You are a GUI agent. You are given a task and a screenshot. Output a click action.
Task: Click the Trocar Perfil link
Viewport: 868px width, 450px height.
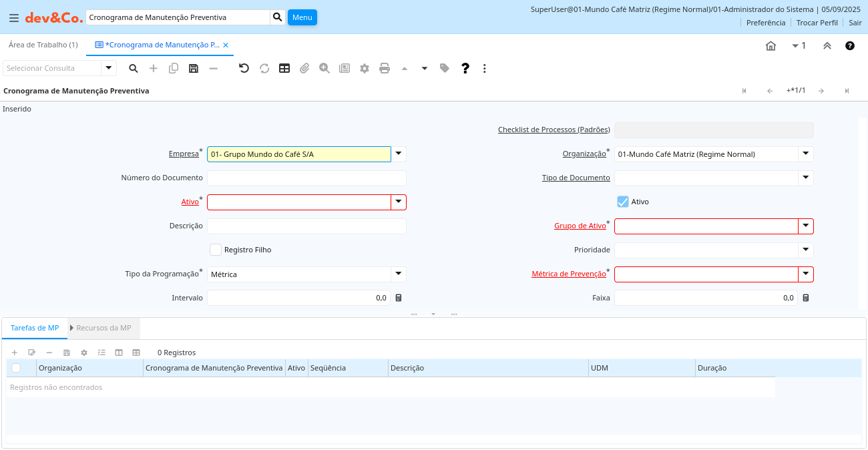817,23
